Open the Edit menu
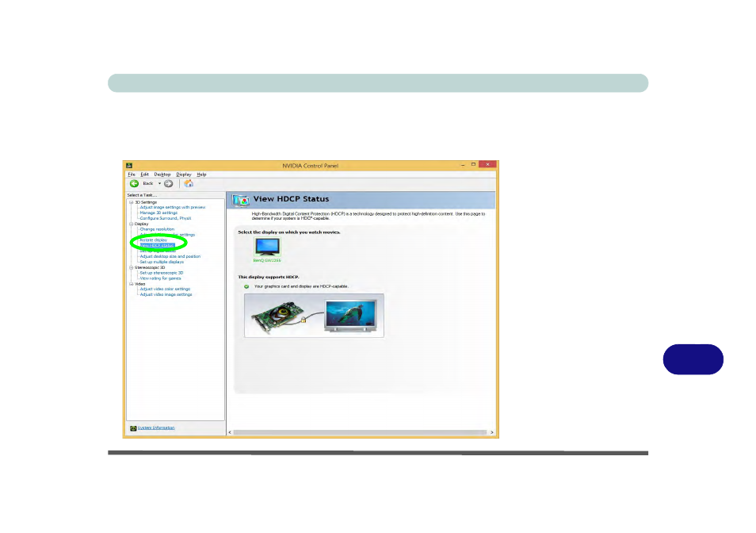The image size is (756, 533). 145,174
